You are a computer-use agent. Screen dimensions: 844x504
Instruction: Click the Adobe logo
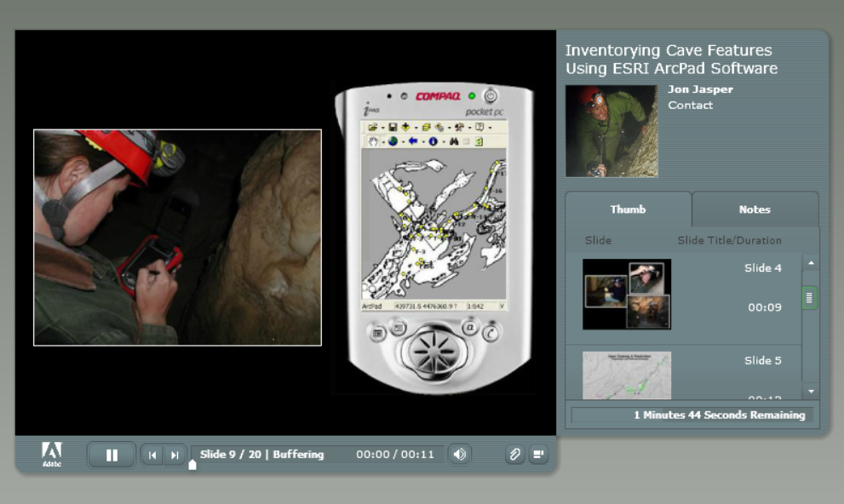52,454
